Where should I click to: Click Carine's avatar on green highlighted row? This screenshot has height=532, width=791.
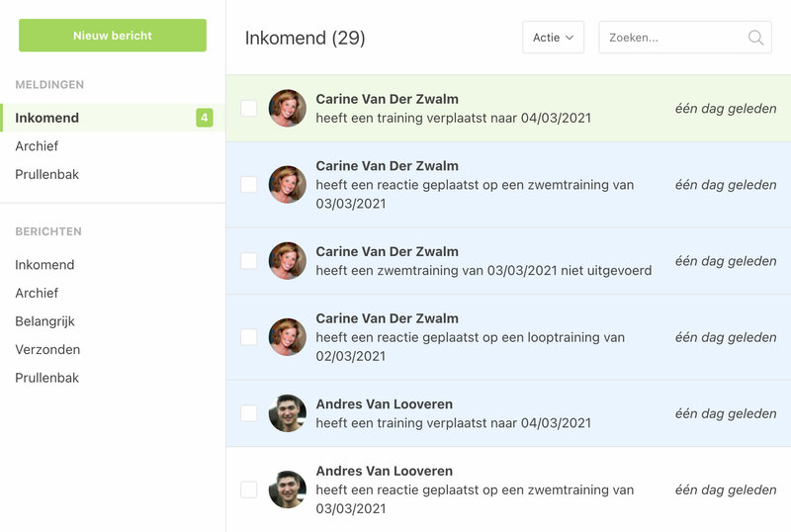(288, 108)
